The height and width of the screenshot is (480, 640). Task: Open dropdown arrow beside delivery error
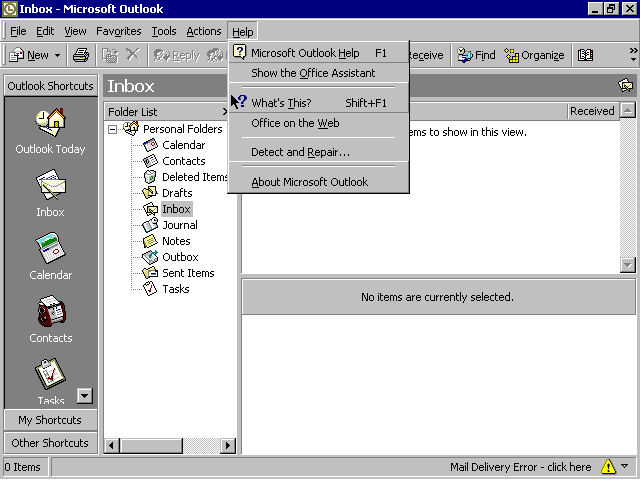click(x=624, y=466)
